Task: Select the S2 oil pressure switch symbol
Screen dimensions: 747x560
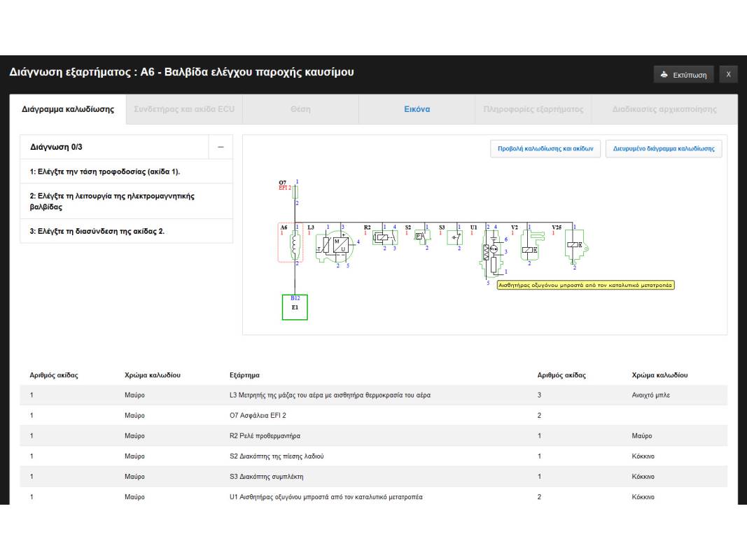Action: (x=422, y=237)
